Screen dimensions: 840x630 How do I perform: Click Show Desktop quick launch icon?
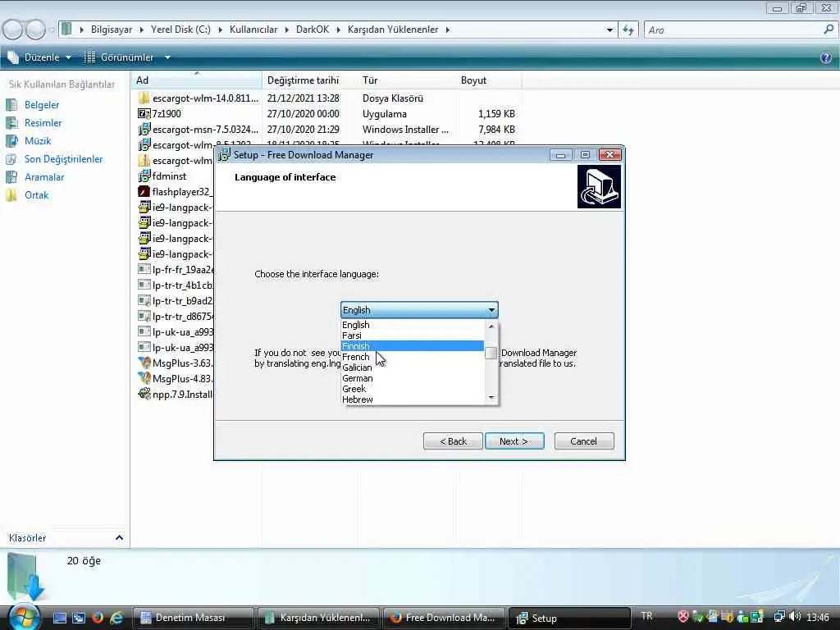pos(59,618)
